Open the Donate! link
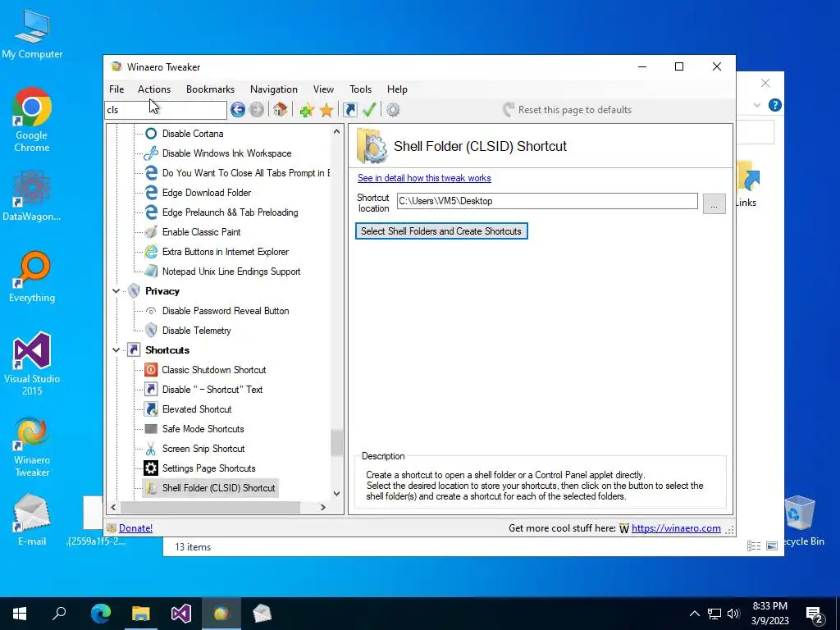 click(x=135, y=528)
